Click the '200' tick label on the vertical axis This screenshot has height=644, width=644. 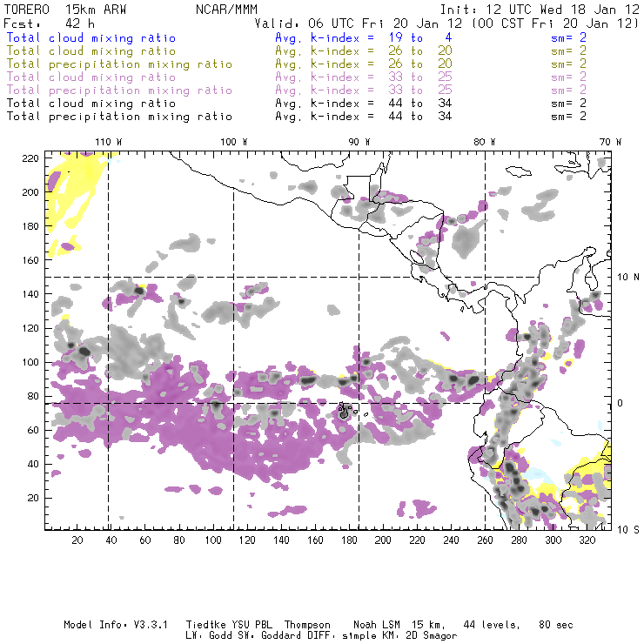(30, 192)
